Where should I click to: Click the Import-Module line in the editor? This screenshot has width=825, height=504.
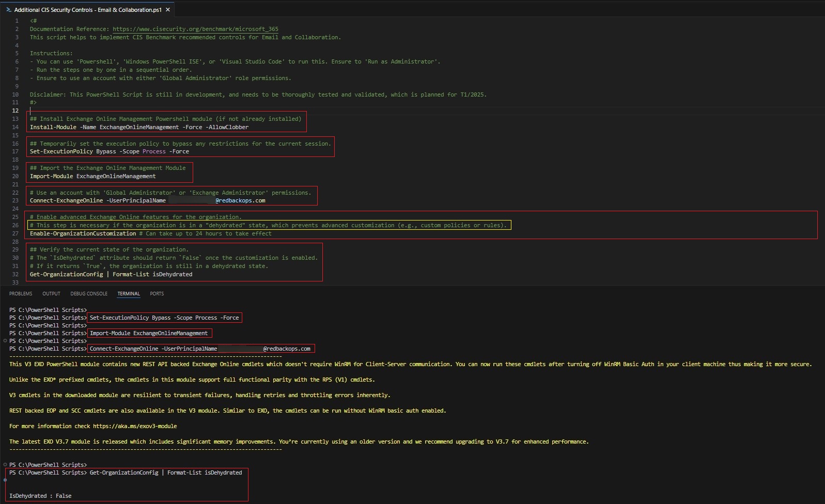coord(93,176)
